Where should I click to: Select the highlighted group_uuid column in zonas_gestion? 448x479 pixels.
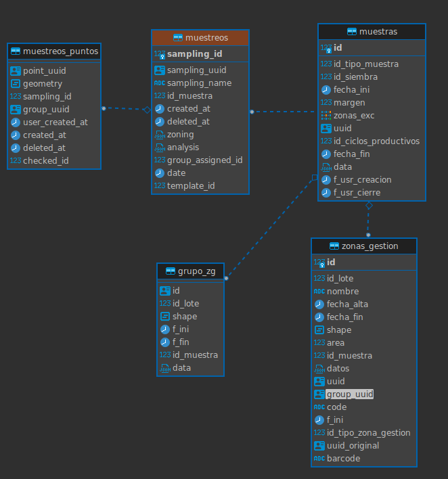tap(350, 394)
